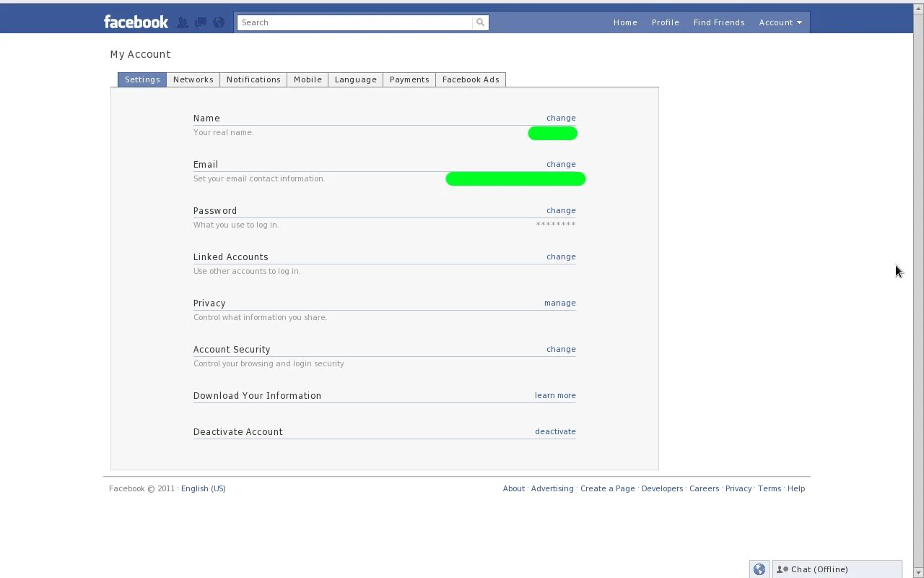This screenshot has height=578, width=924.
Task: Go to Home in the top bar
Action: coord(625,22)
